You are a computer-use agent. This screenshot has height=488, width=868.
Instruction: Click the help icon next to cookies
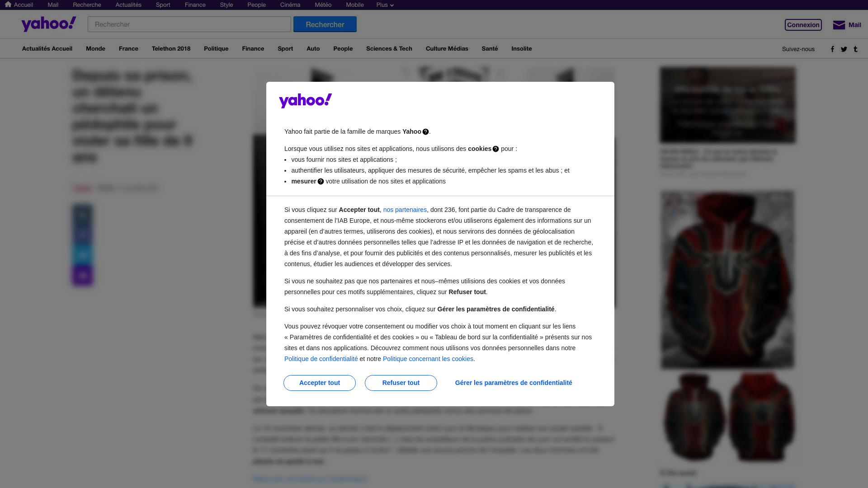(495, 149)
